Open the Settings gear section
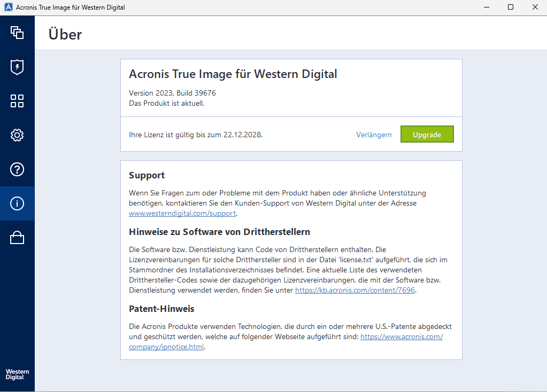Image resolution: width=547 pixels, height=392 pixels. pyautogui.click(x=17, y=135)
